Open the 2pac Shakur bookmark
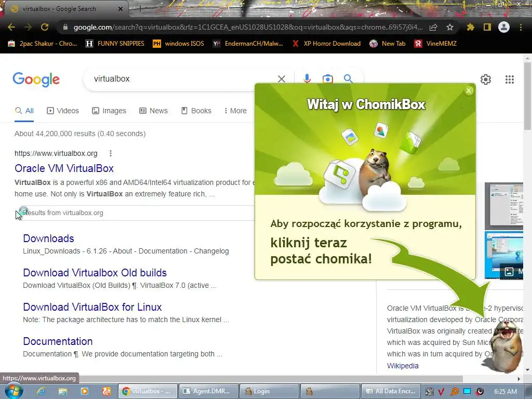The width and height of the screenshot is (532, 399). point(43,44)
